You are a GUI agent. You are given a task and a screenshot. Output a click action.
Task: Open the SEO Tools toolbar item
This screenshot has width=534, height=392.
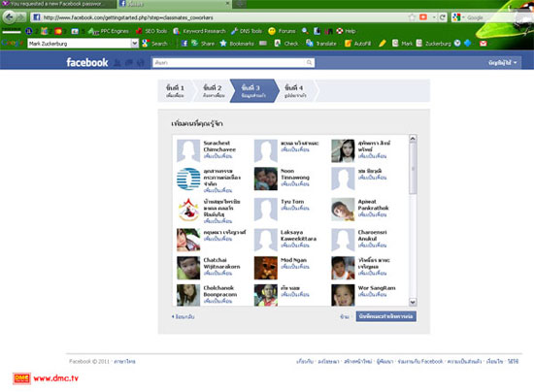tap(151, 31)
